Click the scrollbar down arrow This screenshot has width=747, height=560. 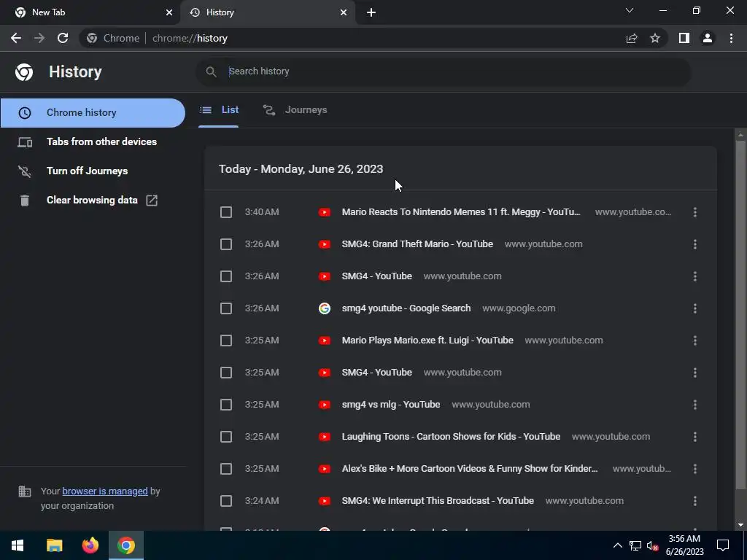(740, 525)
